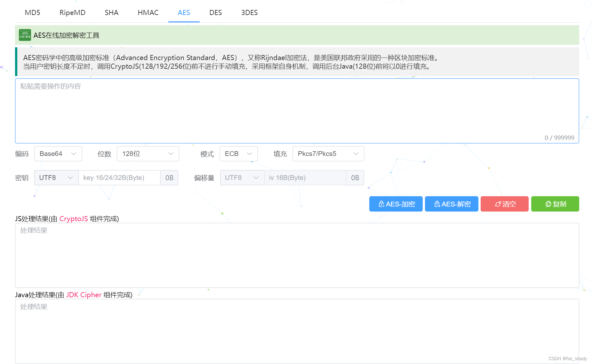Click the iv 16B offset input field
The height and width of the screenshot is (364, 592).
[305, 178]
